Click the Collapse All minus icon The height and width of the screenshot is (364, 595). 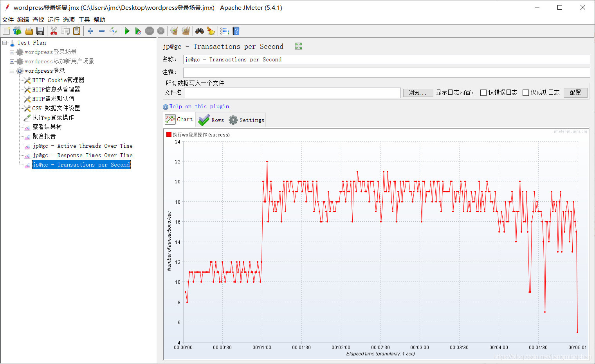tap(102, 31)
